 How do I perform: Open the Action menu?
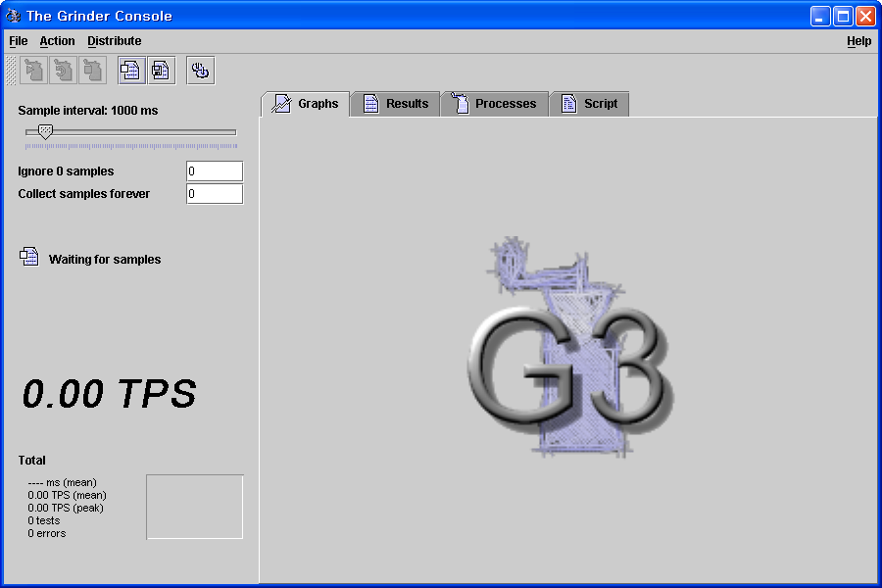pyautogui.click(x=57, y=40)
